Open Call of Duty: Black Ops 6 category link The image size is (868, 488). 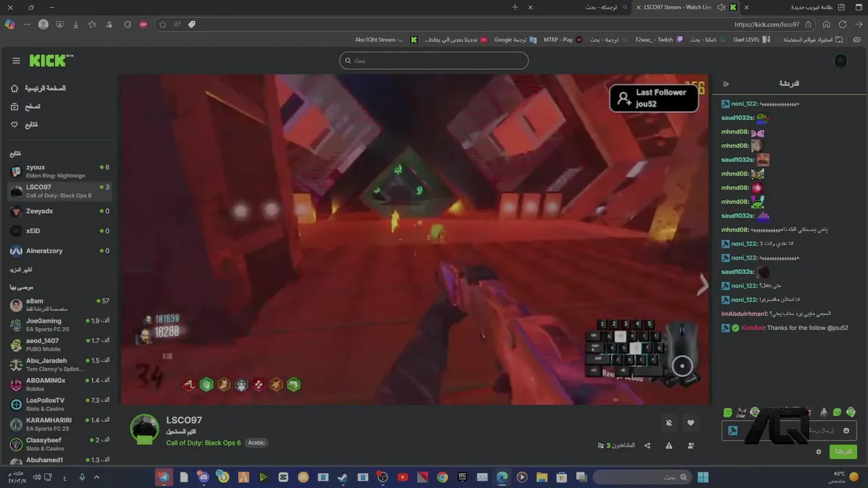tap(203, 443)
